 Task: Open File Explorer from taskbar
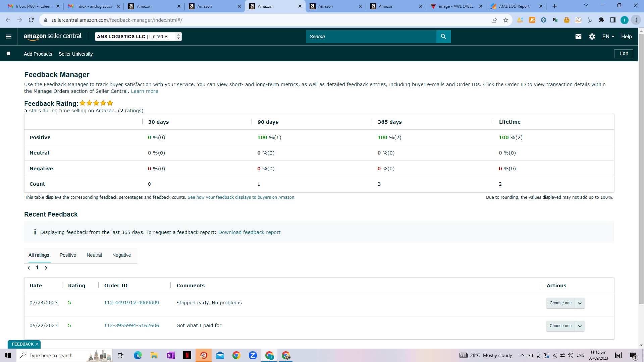(x=154, y=355)
